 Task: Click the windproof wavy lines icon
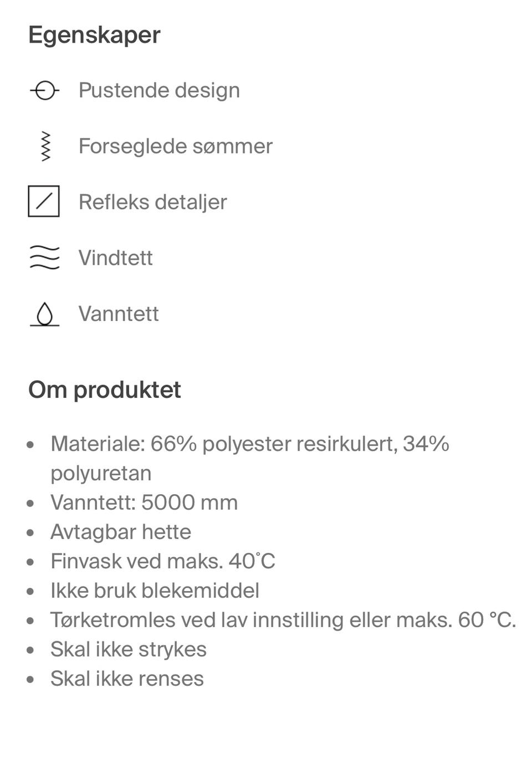pos(44,258)
